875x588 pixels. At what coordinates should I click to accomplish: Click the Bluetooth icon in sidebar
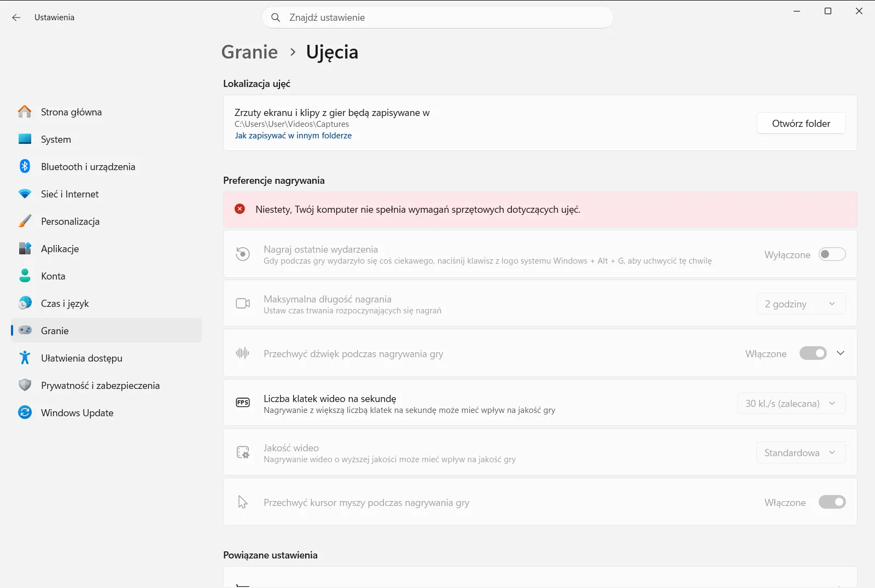25,166
